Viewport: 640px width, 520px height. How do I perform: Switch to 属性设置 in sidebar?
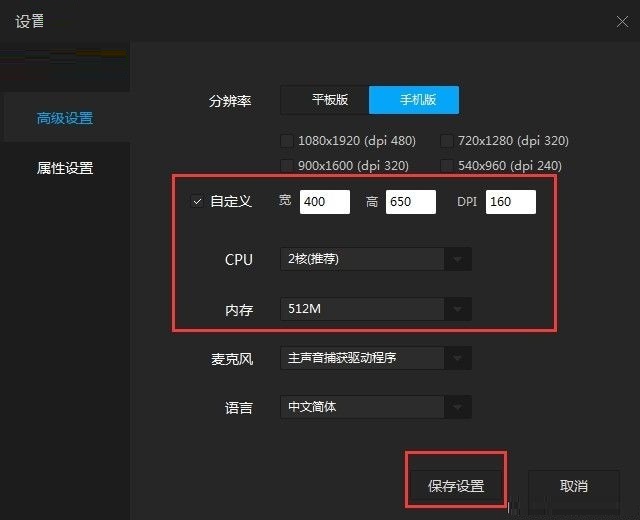tap(65, 168)
